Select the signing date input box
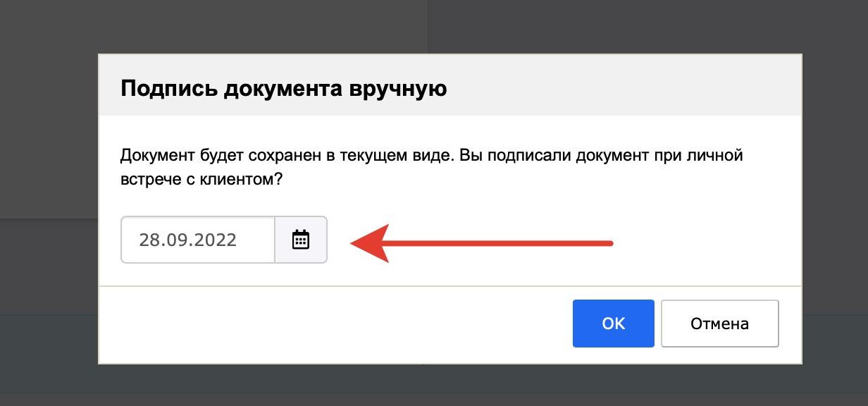The width and height of the screenshot is (868, 406). pyautogui.click(x=197, y=240)
